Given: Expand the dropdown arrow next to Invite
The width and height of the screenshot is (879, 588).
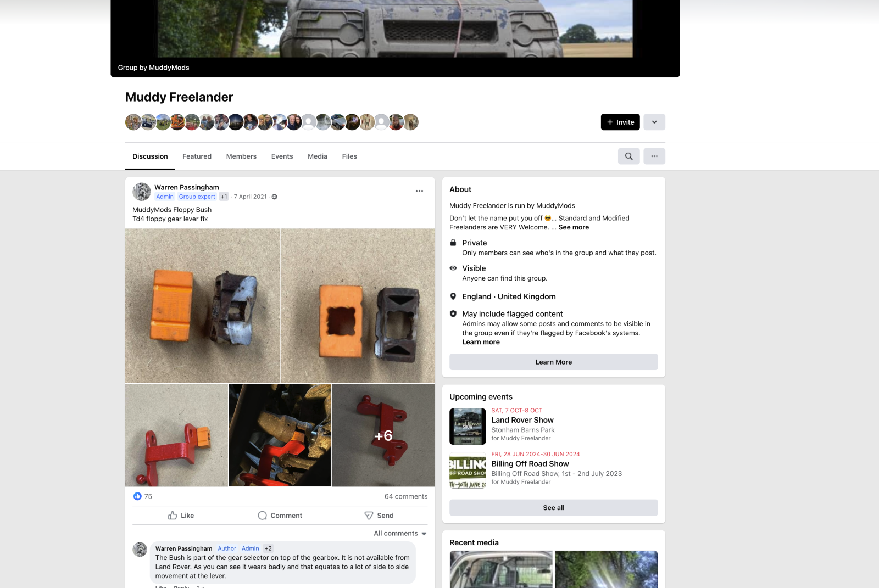Looking at the screenshot, I should coord(654,122).
